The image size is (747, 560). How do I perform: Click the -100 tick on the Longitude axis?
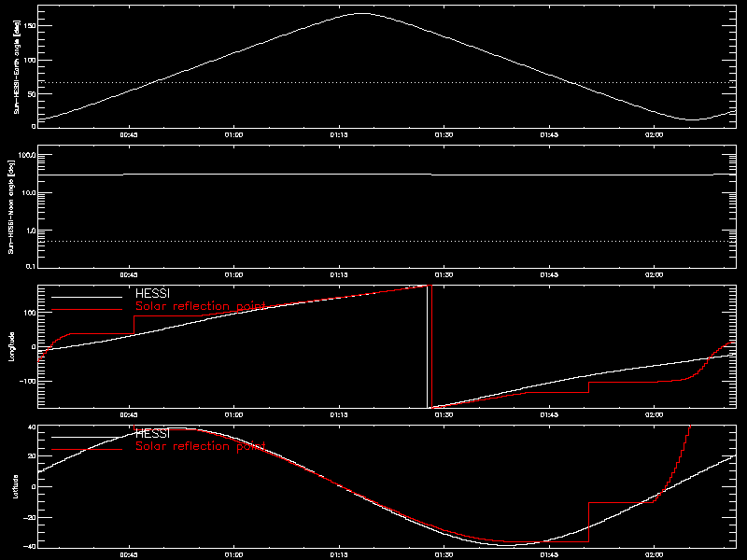(x=28, y=382)
